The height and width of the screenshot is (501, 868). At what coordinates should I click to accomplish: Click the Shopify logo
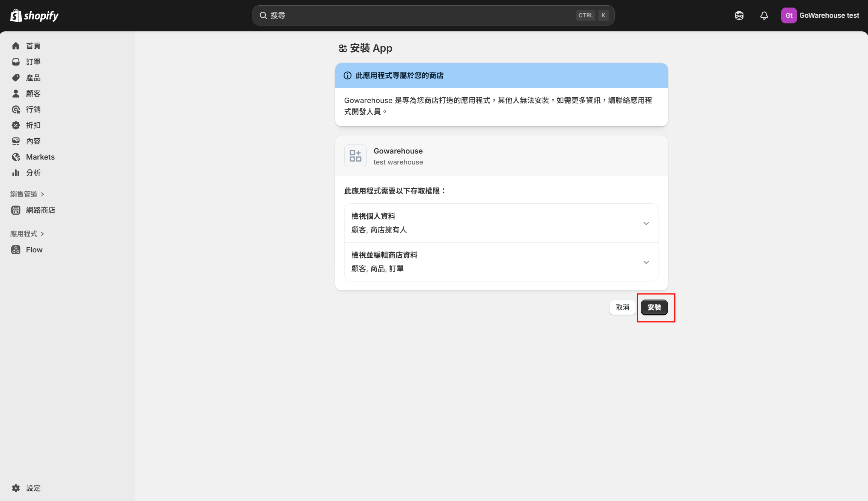[x=34, y=15]
